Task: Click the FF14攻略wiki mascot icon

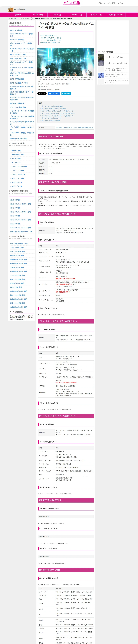Action: 11,10
